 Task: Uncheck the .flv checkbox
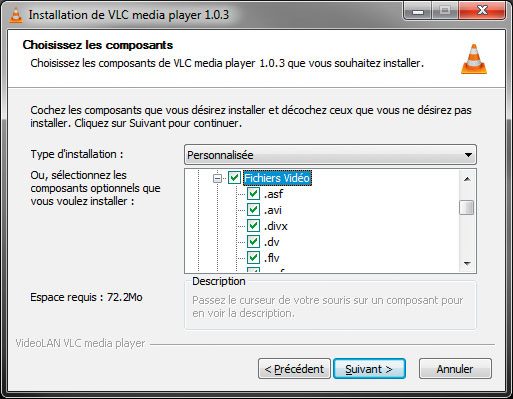253,257
